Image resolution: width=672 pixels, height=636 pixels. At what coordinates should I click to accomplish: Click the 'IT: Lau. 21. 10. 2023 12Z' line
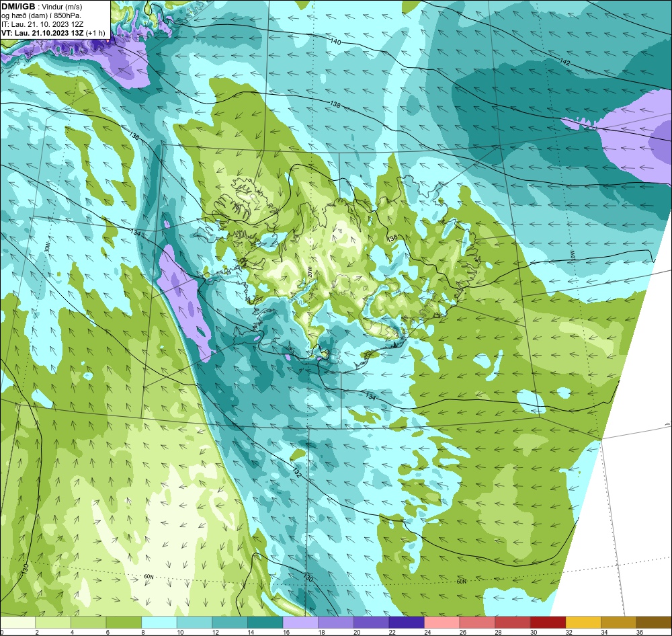tap(42, 24)
